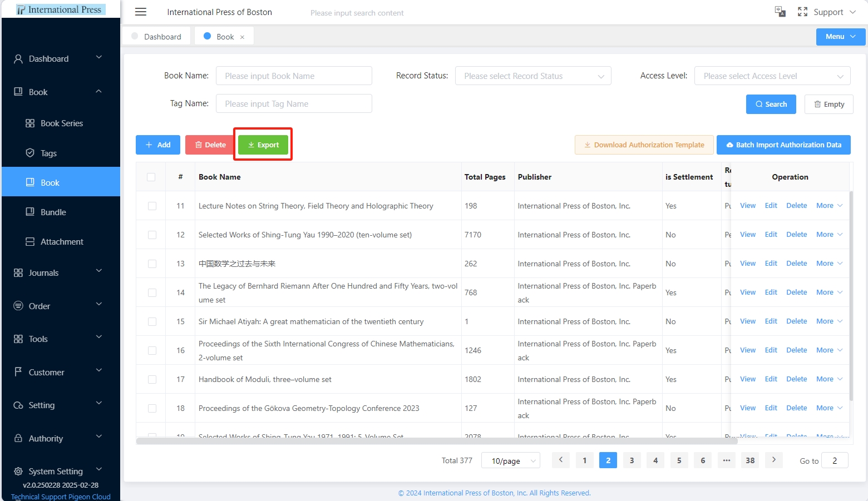Click the Empty reset button
Screen dimensions: 868x501
click(x=829, y=104)
